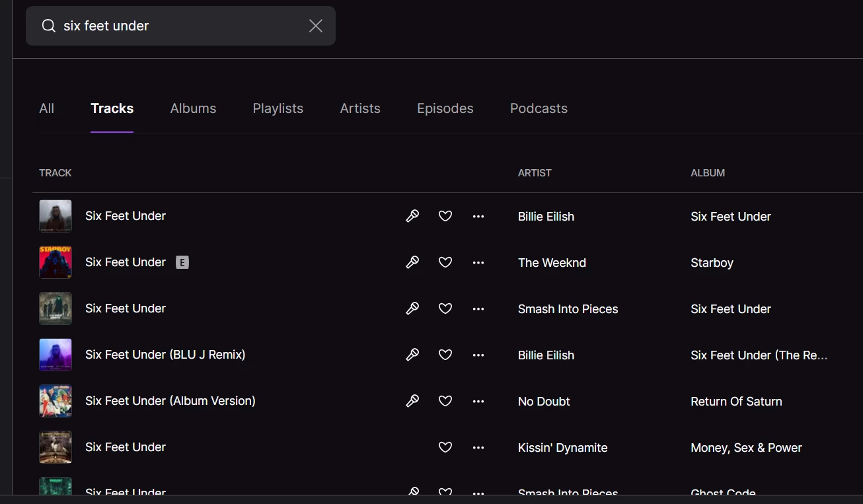Viewport: 863px width, 504px height.
Task: Click lyrics microphone for No Doubt track
Action: pos(412,401)
